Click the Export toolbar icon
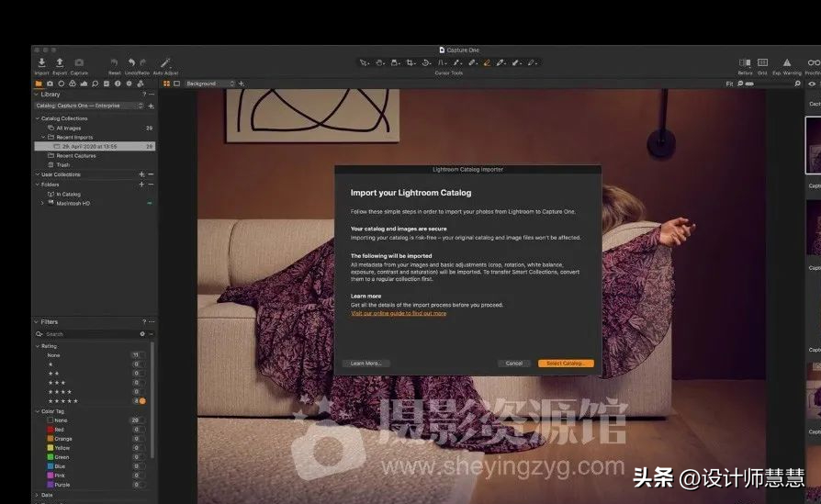 (60, 63)
